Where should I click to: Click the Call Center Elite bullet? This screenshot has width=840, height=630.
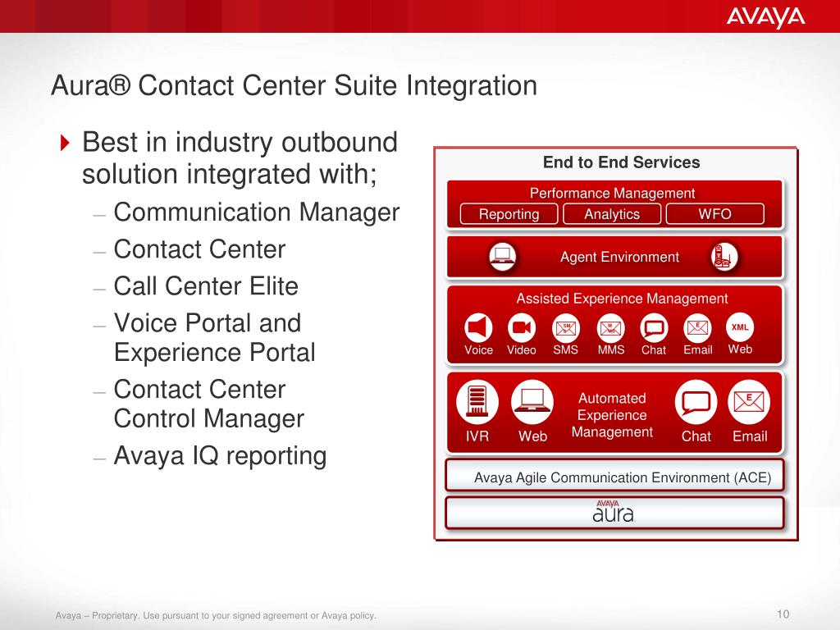coord(206,286)
